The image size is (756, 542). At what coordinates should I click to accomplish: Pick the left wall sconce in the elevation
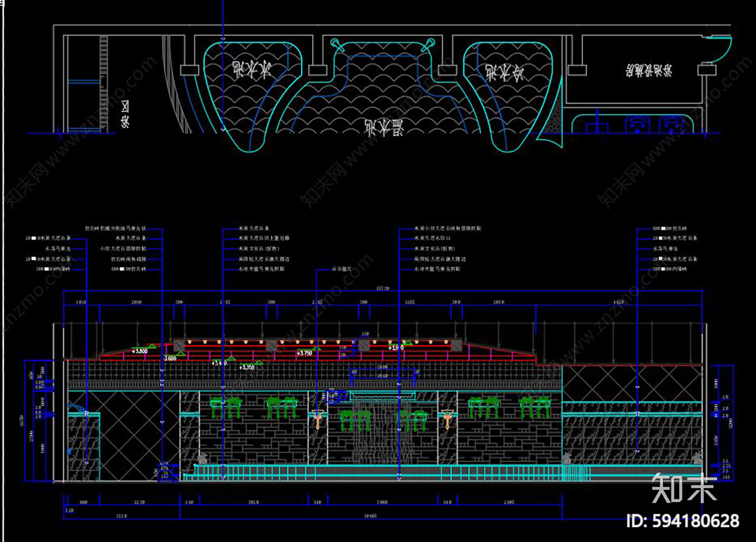(318, 419)
